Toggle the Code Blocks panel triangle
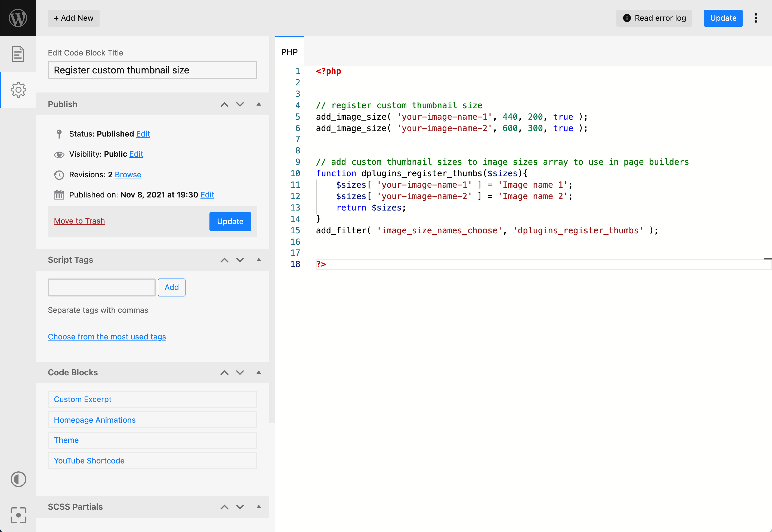This screenshot has width=772, height=532. (x=259, y=372)
